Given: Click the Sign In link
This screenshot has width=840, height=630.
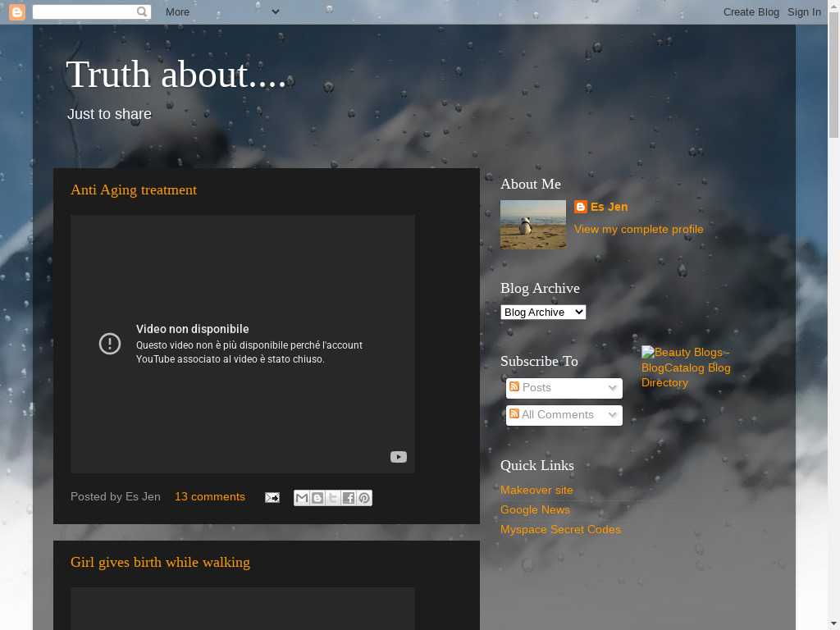Looking at the screenshot, I should tap(804, 11).
